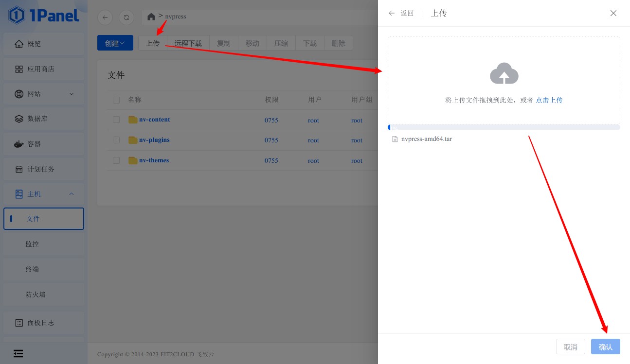Open the nv-themes folder name

[x=154, y=160]
